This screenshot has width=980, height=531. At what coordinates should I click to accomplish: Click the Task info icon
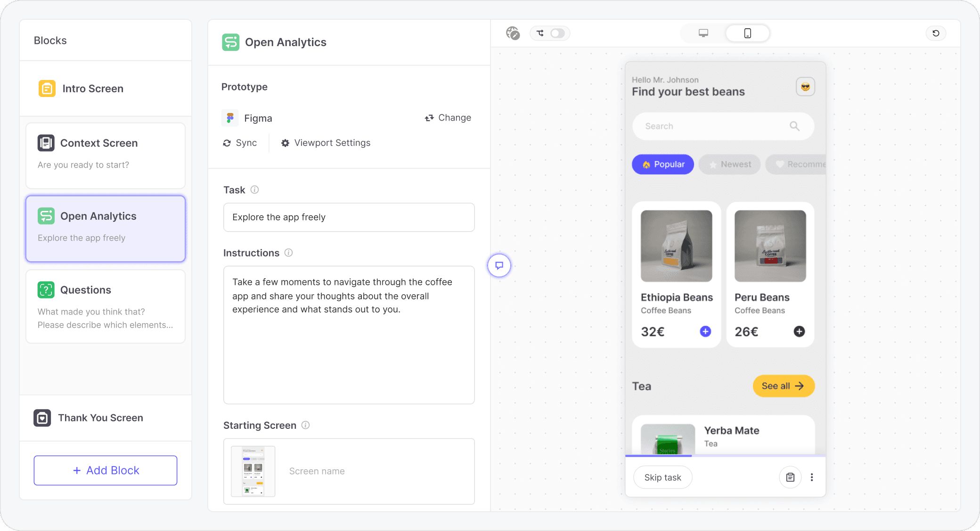coord(254,190)
